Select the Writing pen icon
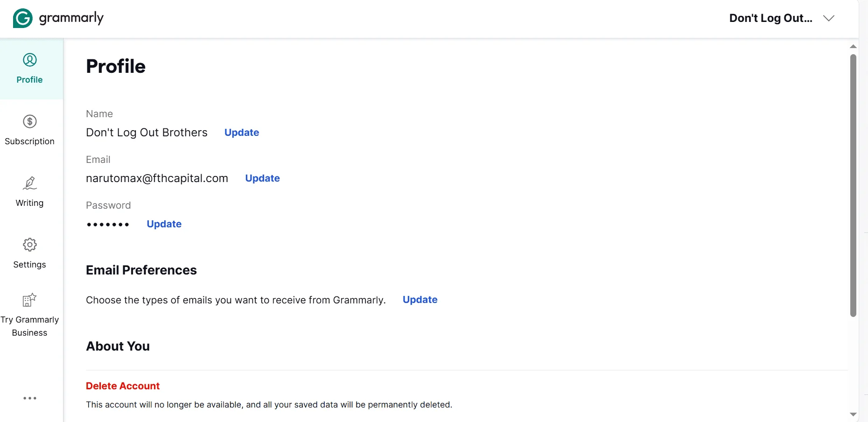868x422 pixels. click(30, 183)
